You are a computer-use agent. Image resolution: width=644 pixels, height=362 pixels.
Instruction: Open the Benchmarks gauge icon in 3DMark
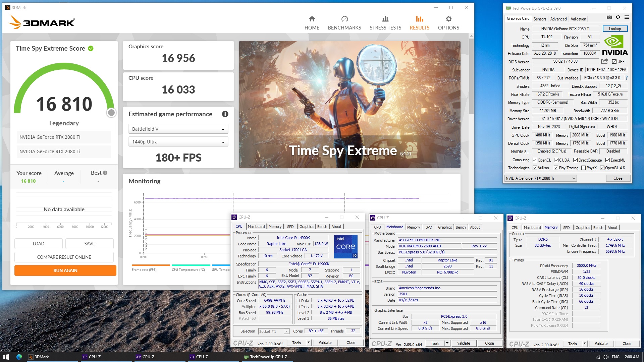click(344, 19)
